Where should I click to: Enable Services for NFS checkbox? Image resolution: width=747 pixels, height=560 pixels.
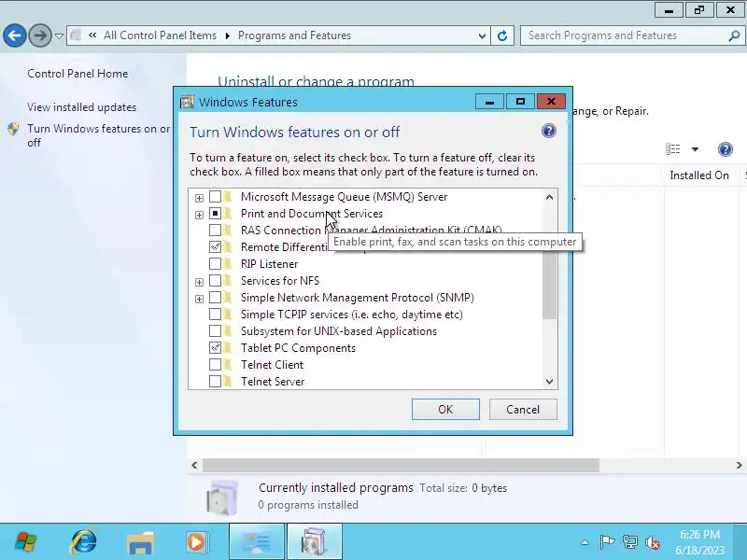point(216,281)
